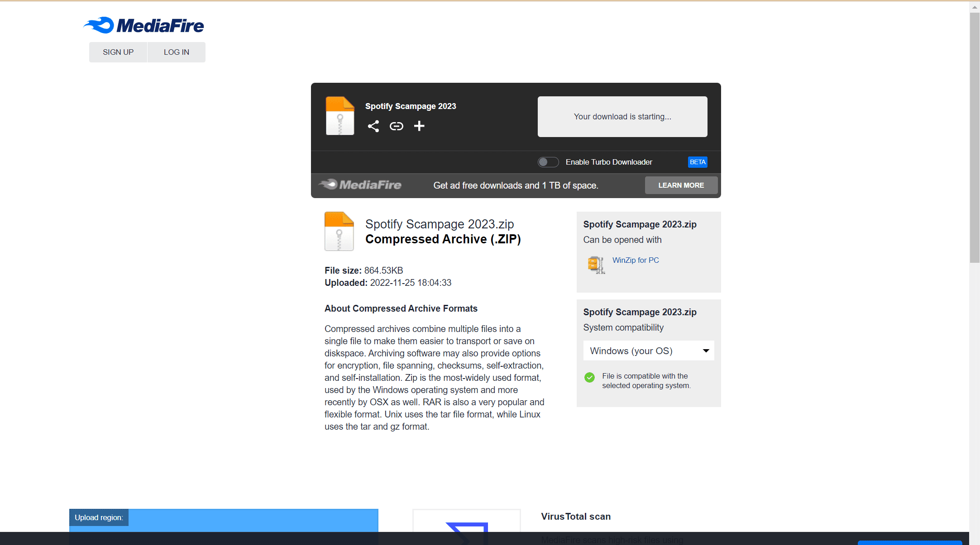Click the gray MediaFire logo in the ad banner
Viewport: 980px width, 545px height.
click(x=360, y=185)
